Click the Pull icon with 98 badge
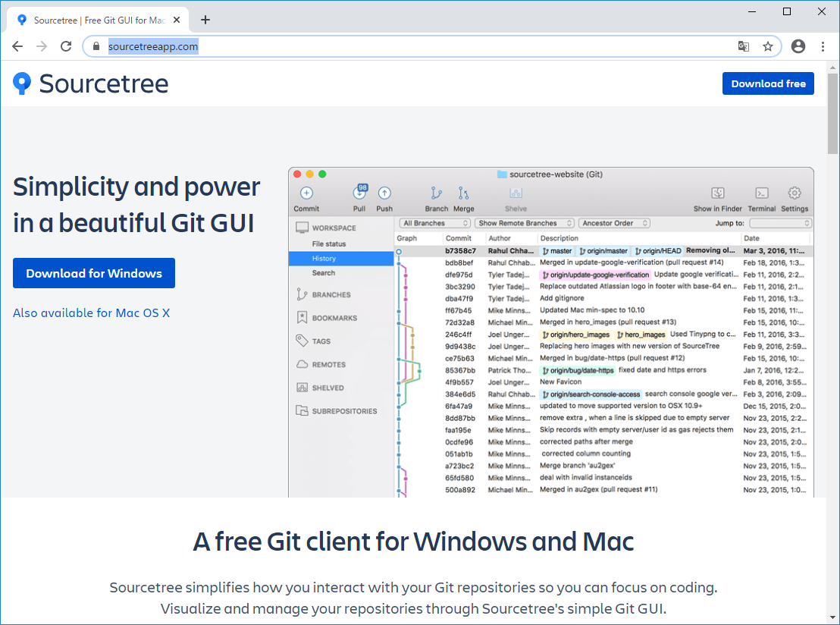Image resolution: width=840 pixels, height=625 pixels. tap(359, 192)
